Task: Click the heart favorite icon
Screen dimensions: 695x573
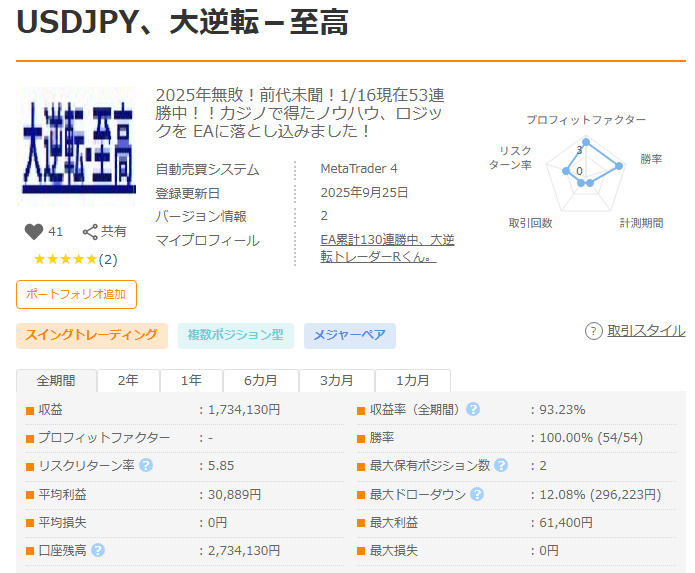Action: tap(34, 231)
